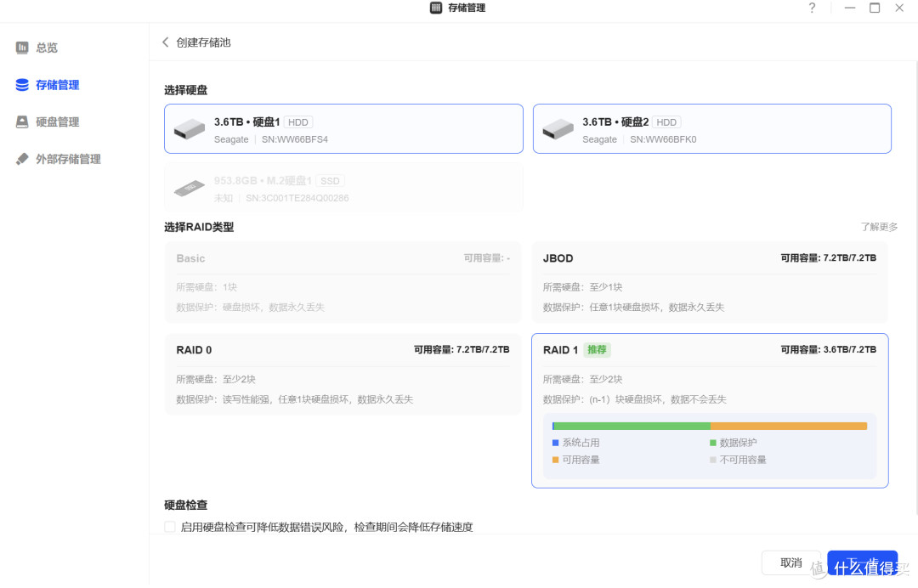The image size is (918, 588).
Task: Minimize the storage manager window
Action: (849, 8)
